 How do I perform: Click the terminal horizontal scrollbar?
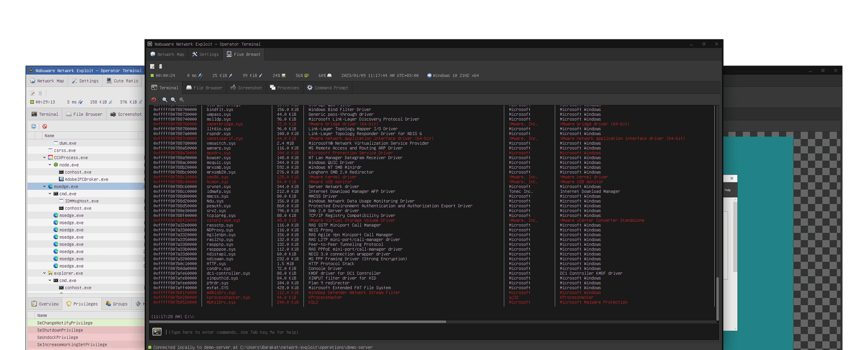click(297, 322)
